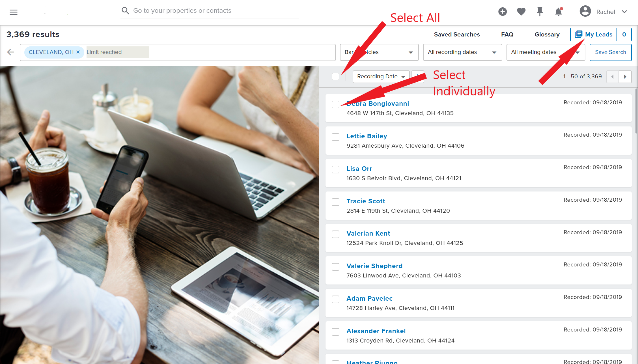The width and height of the screenshot is (638, 364).
Task: Open Valerian Kent's record
Action: click(368, 233)
